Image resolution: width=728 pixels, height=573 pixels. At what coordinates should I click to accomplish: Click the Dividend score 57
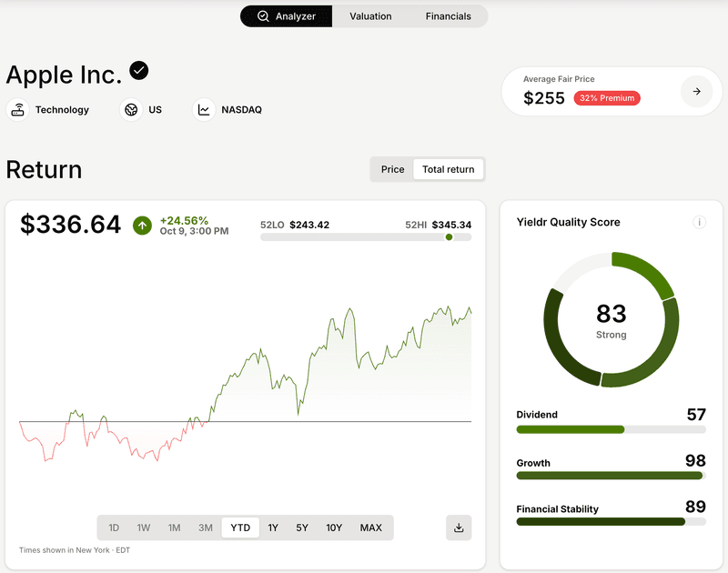696,415
